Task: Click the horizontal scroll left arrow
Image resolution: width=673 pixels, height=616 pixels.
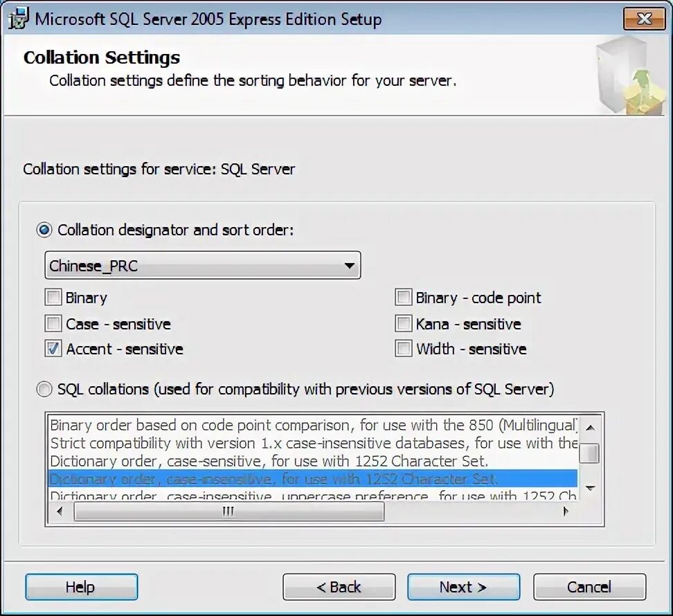Action: [60, 511]
